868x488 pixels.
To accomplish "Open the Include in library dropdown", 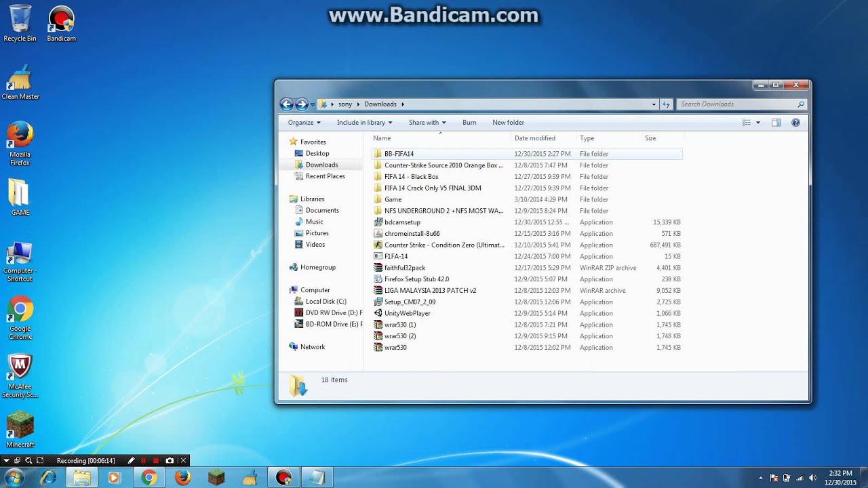I will click(x=365, y=123).
